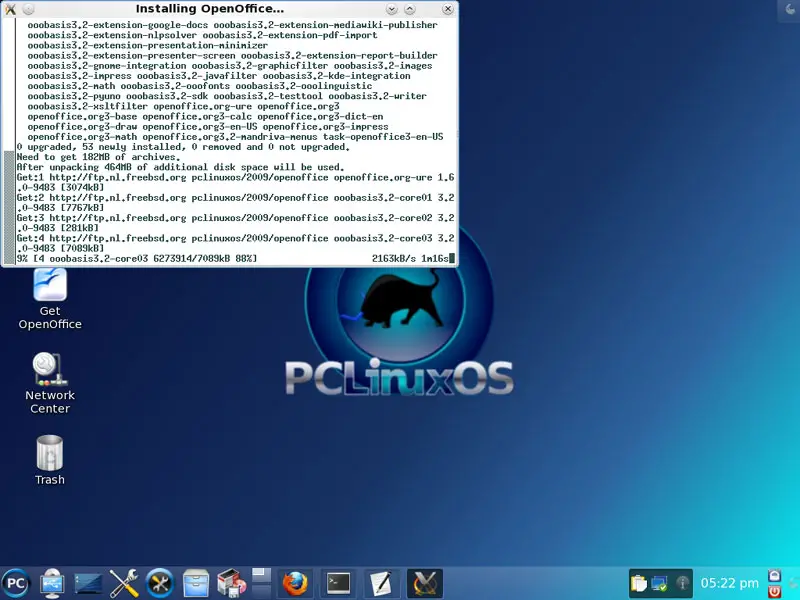Click the removable device notifier icon
This screenshot has width=800, height=600.
(52, 583)
